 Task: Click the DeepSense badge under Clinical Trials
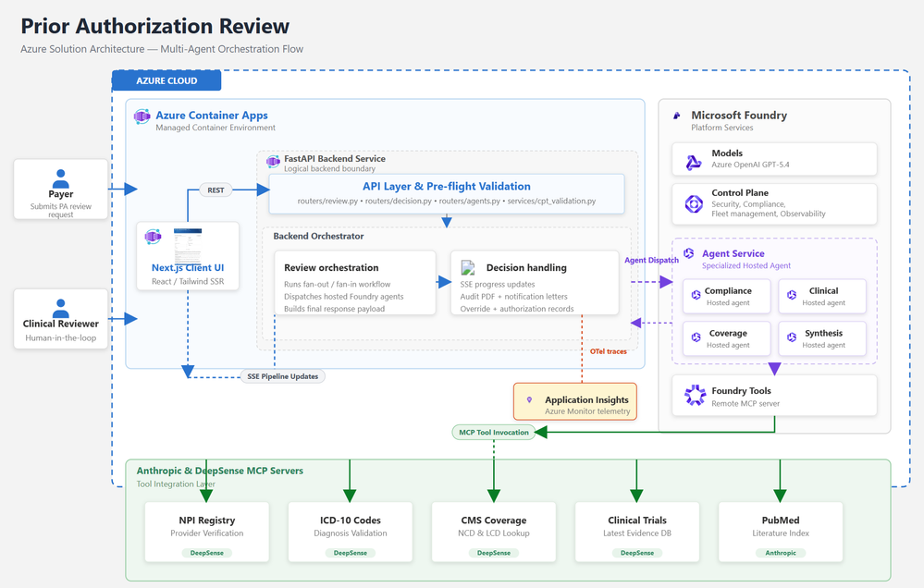click(637, 553)
